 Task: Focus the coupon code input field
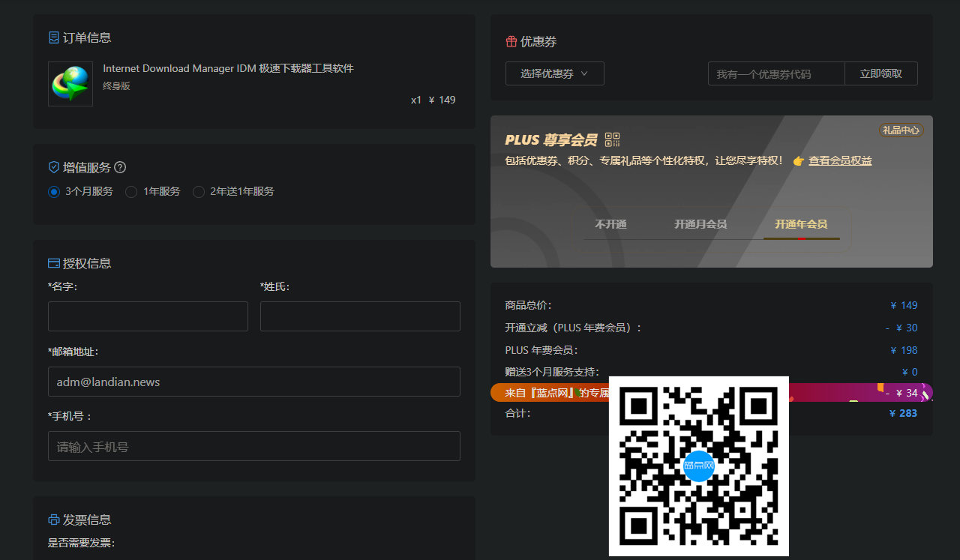click(776, 73)
